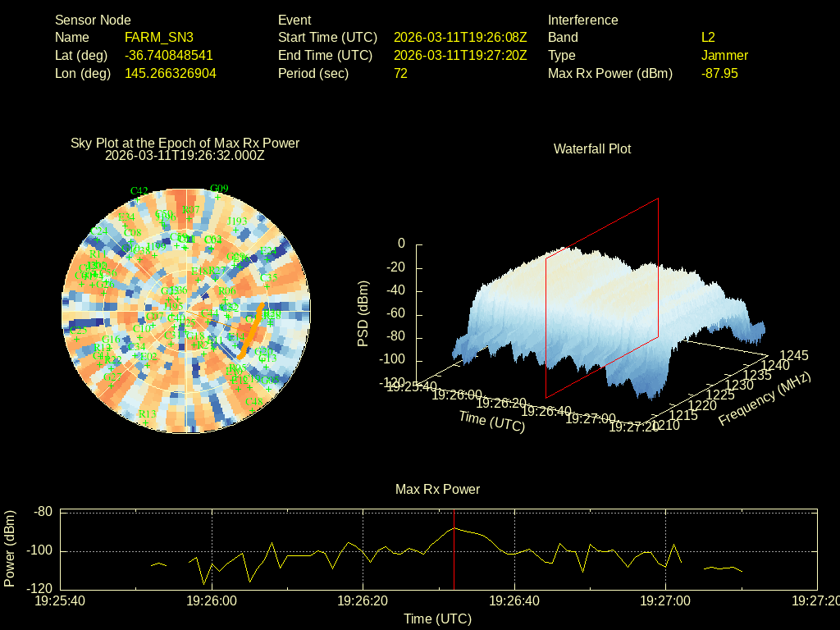Viewport: 840px width, 630px height.
Task: Click the peak marker line in Max Rx Power
Action: (x=454, y=550)
